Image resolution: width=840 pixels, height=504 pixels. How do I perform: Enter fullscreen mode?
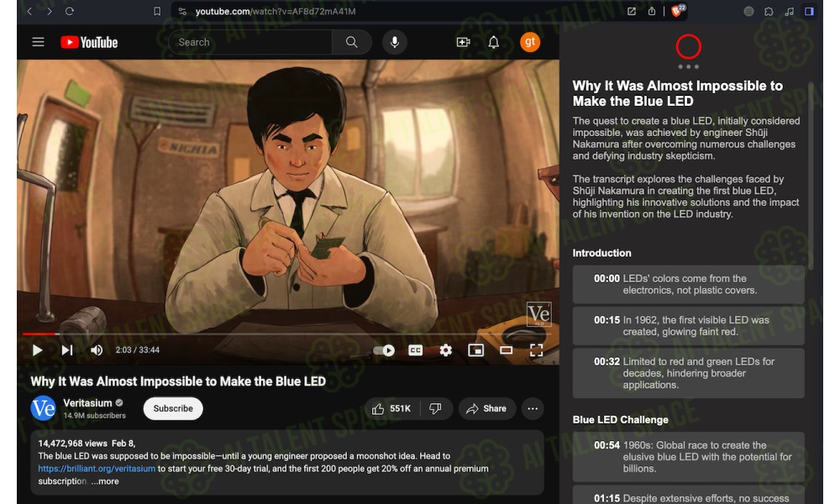[x=536, y=350]
